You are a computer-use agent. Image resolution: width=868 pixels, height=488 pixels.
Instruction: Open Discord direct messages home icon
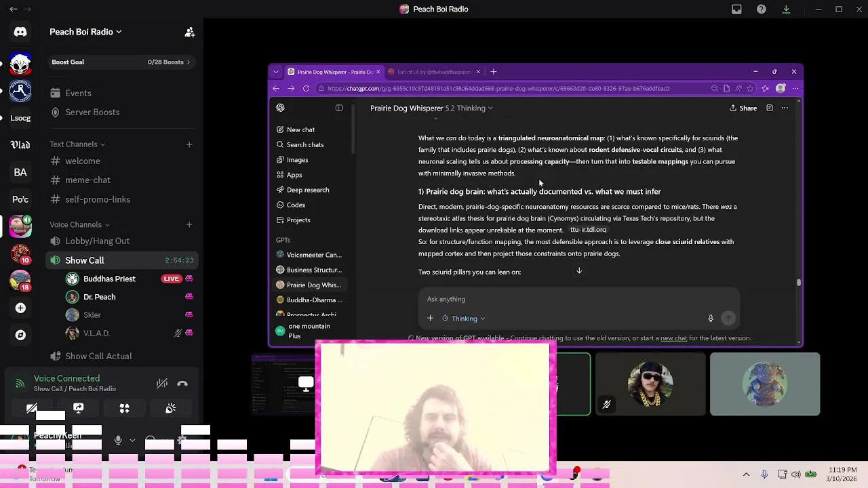click(20, 32)
